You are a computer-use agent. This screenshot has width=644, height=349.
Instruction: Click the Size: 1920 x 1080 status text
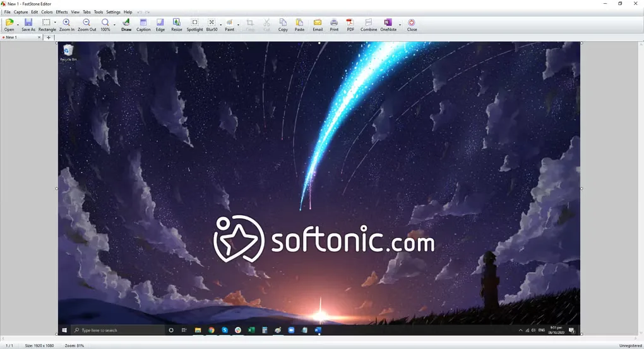coord(39,346)
